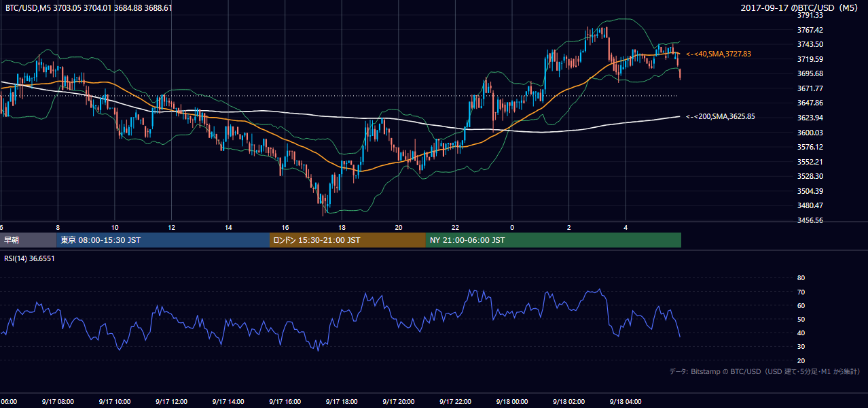The image size is (868, 408).
Task: Click hour marker 8 below price chart
Action: click(x=58, y=228)
